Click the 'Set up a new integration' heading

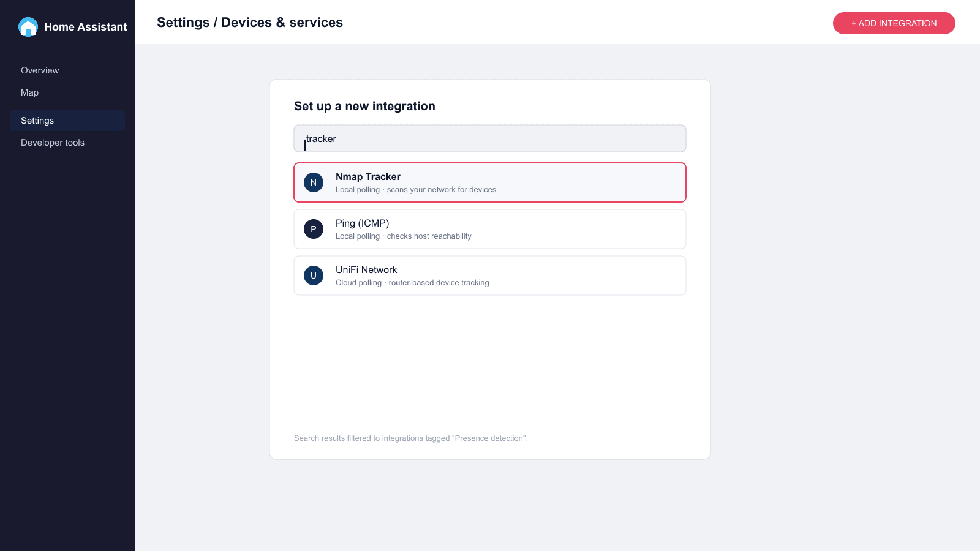[x=364, y=106]
